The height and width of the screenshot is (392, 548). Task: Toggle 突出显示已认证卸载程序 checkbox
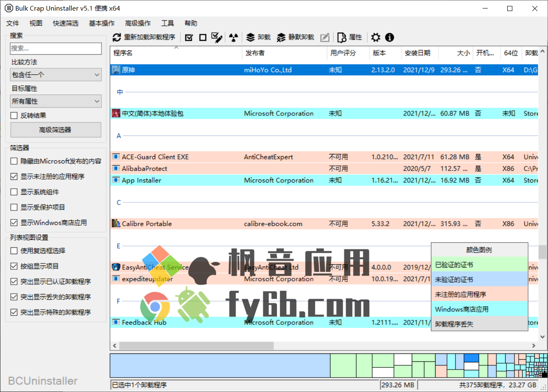click(x=14, y=281)
